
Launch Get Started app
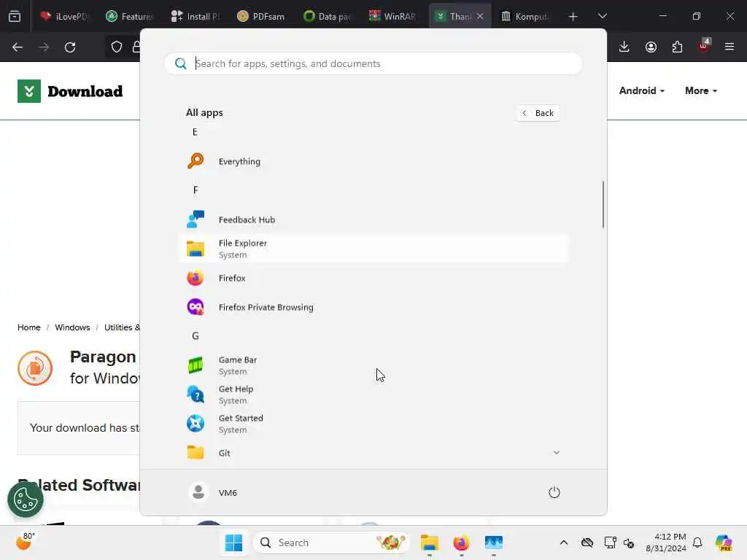[373, 424]
